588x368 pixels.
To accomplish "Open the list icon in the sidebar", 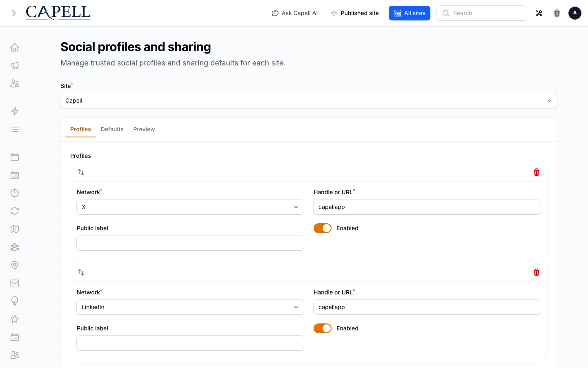I will pyautogui.click(x=15, y=129).
